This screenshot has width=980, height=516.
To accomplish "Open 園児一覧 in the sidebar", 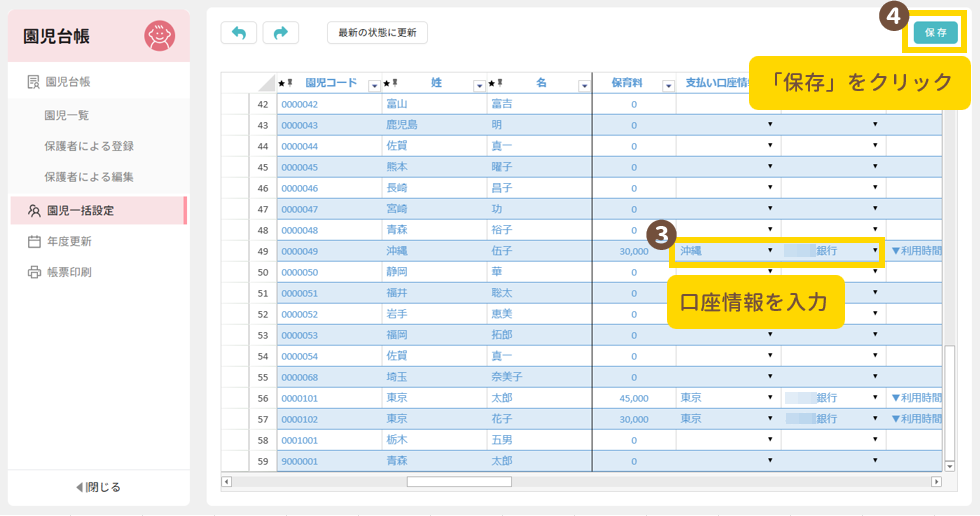I will pyautogui.click(x=66, y=115).
